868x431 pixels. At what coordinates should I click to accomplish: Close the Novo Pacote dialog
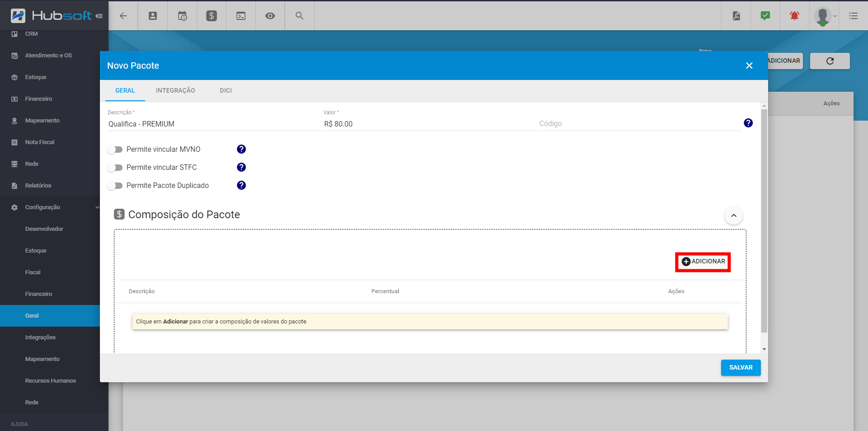749,66
